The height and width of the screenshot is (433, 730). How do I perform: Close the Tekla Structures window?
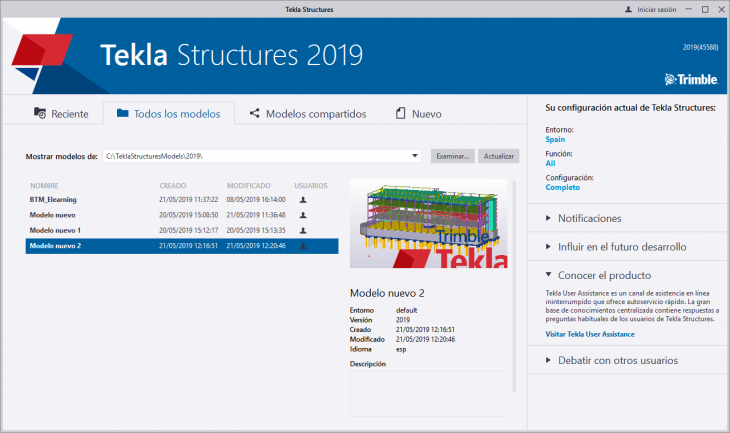click(721, 9)
